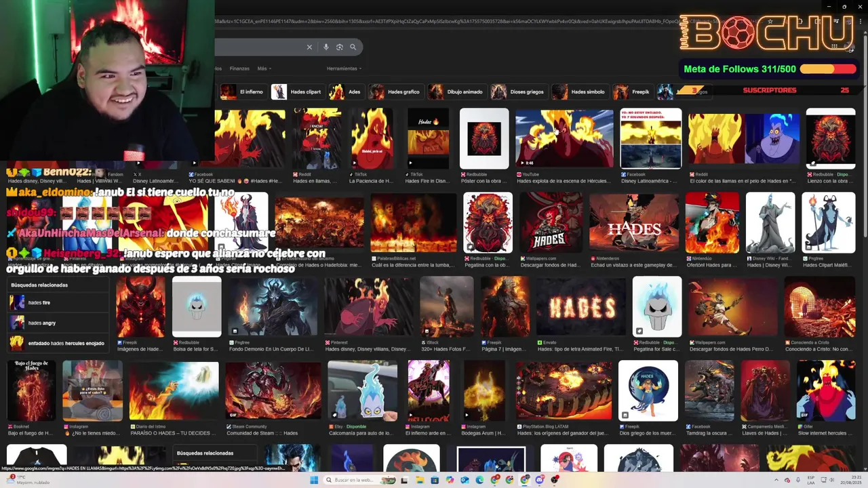Launch Microsoft Edge from the taskbar
The image size is (868, 488).
pyautogui.click(x=479, y=480)
